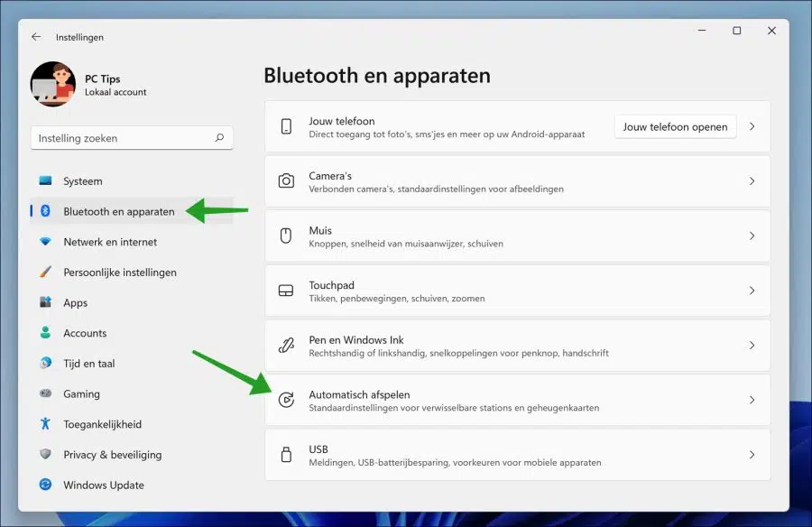Go to Persoonlijke instellingen
The image size is (812, 527).
point(132,272)
